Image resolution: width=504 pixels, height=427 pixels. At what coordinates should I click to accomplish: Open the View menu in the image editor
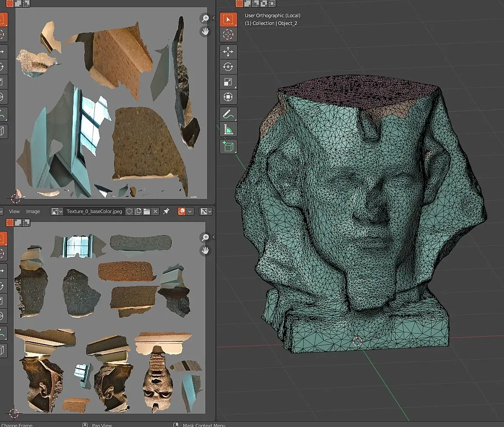point(14,211)
